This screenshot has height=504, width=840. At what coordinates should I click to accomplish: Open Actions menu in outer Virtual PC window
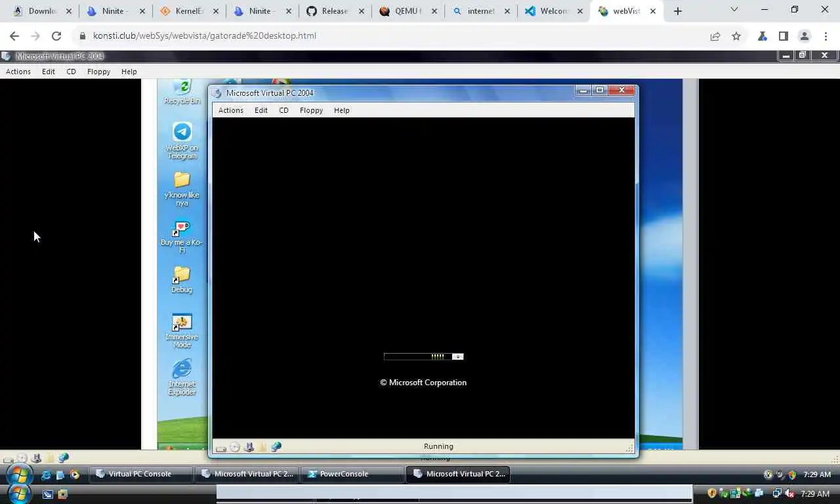coord(18,72)
